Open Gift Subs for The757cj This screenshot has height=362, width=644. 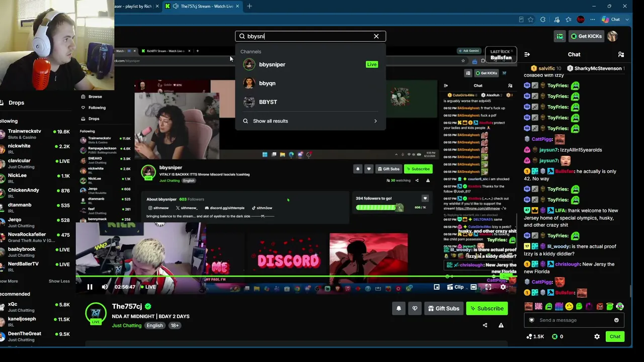tap(443, 308)
